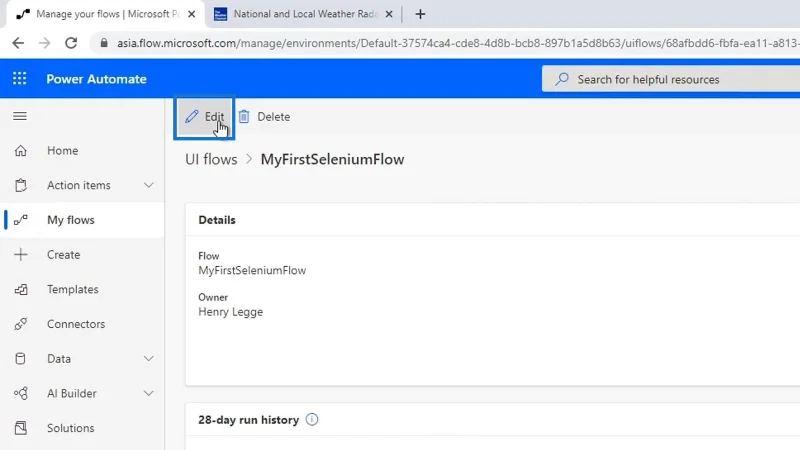Click the Connectors plug icon
This screenshot has height=450, width=800.
(x=20, y=324)
